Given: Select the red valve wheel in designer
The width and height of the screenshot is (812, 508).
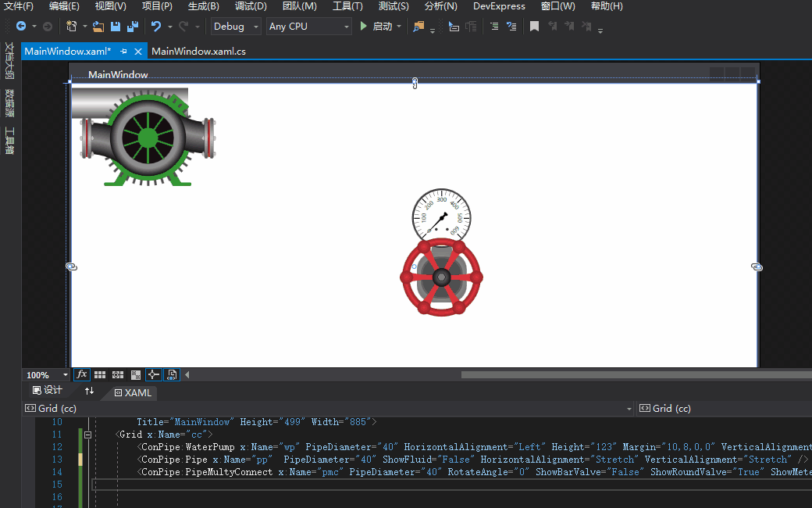Looking at the screenshot, I should pyautogui.click(x=441, y=277).
